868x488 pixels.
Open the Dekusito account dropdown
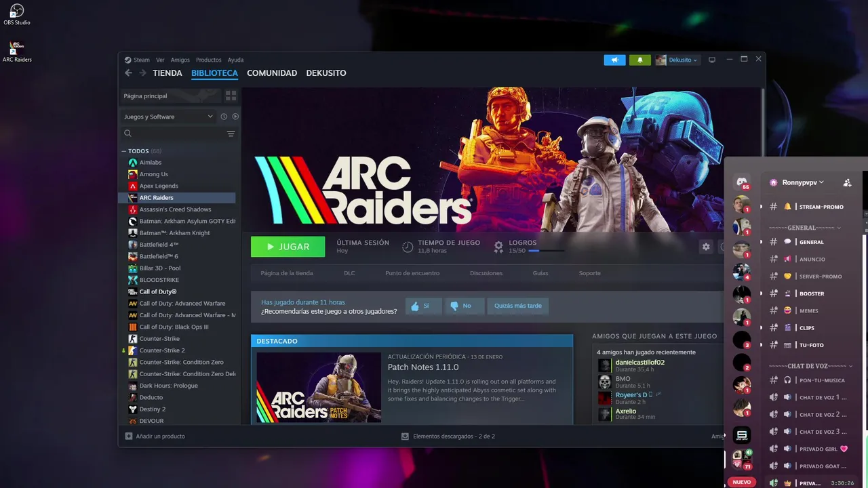tap(677, 60)
